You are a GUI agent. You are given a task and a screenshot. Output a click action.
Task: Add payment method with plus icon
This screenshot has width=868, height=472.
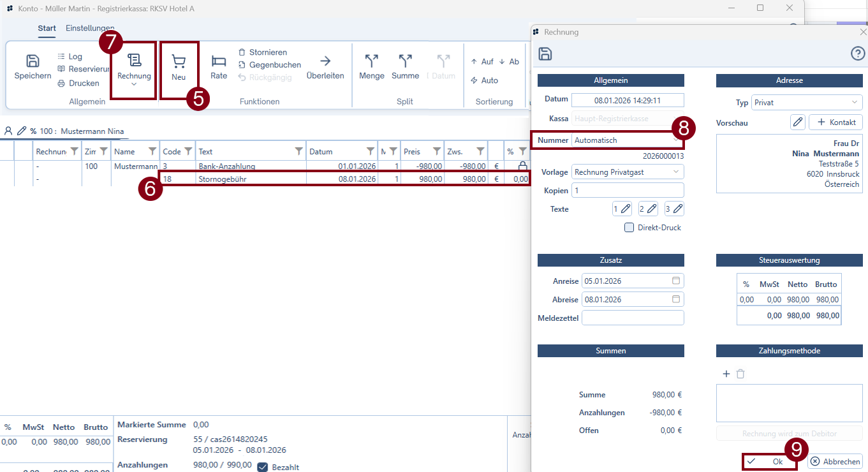[x=726, y=374]
